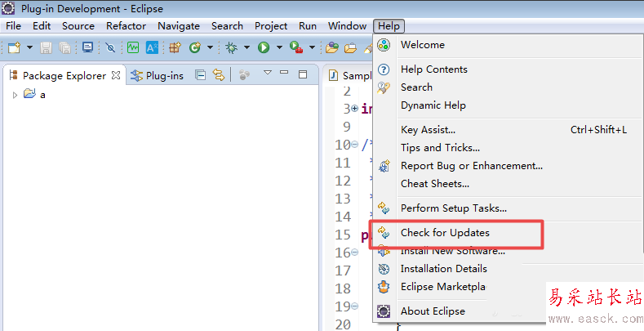The image size is (644, 331).
Task: Open the Refactor menu
Action: pyautogui.click(x=126, y=26)
